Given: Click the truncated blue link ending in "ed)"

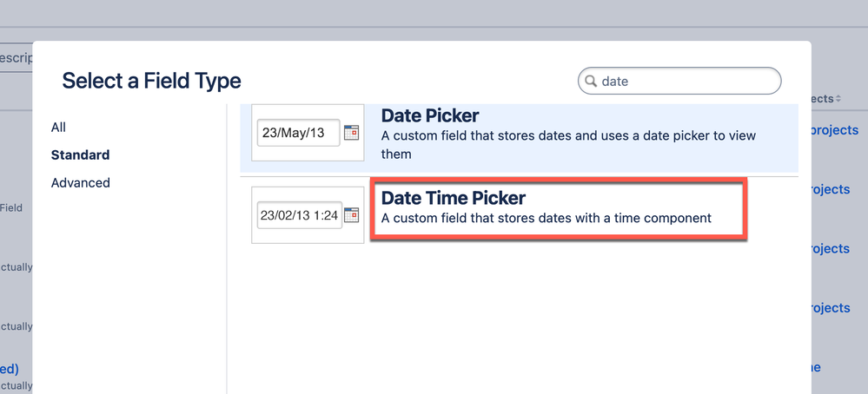Looking at the screenshot, I should 9,369.
